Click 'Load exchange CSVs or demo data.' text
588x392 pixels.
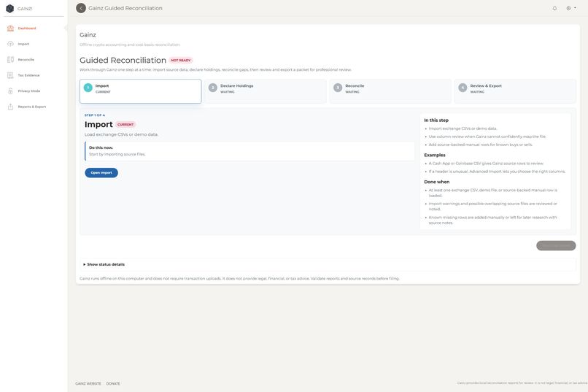pos(122,134)
